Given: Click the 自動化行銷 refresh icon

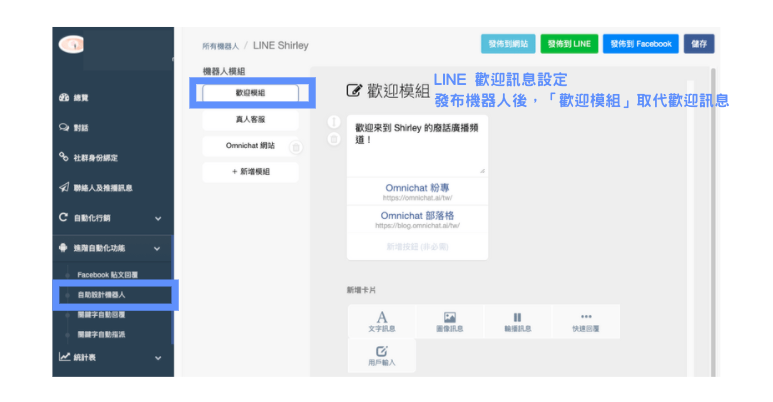Looking at the screenshot, I should tap(63, 217).
